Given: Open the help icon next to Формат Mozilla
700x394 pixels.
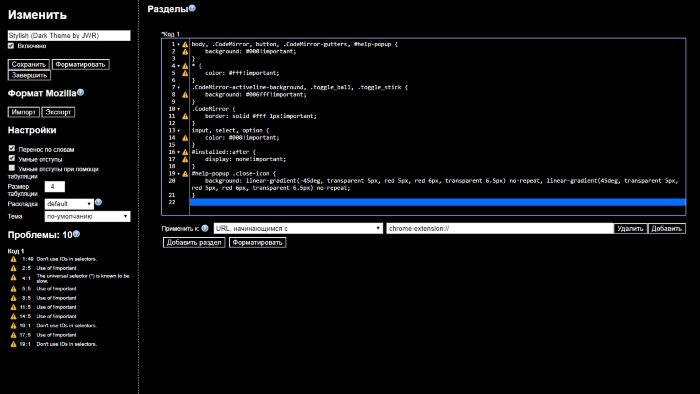Looking at the screenshot, I should point(80,92).
